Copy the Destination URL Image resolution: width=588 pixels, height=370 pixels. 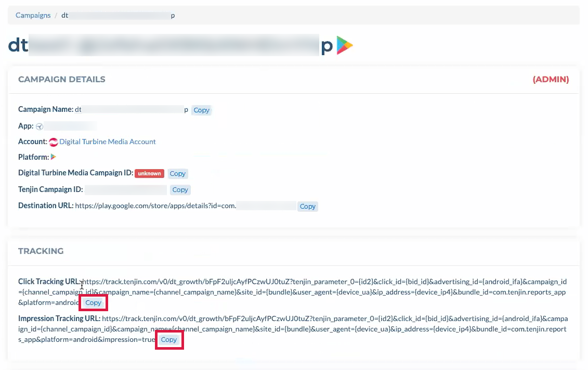[307, 207]
